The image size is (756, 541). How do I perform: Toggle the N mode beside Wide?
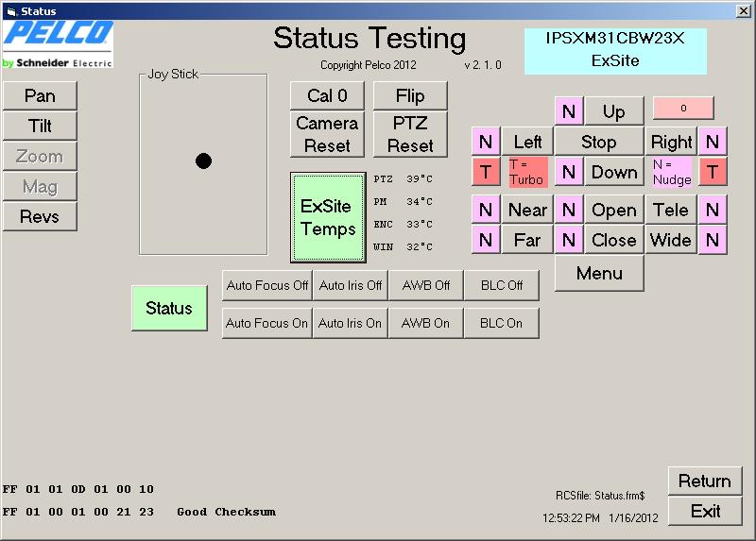click(713, 240)
